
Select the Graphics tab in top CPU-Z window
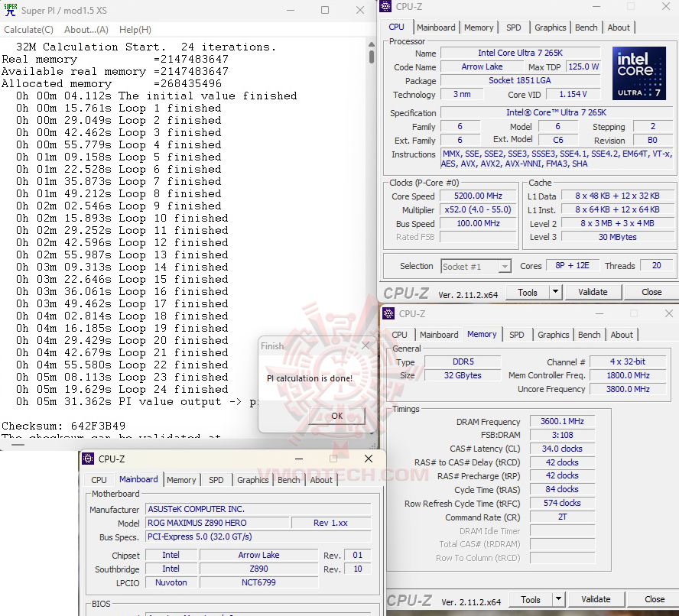tap(550, 28)
